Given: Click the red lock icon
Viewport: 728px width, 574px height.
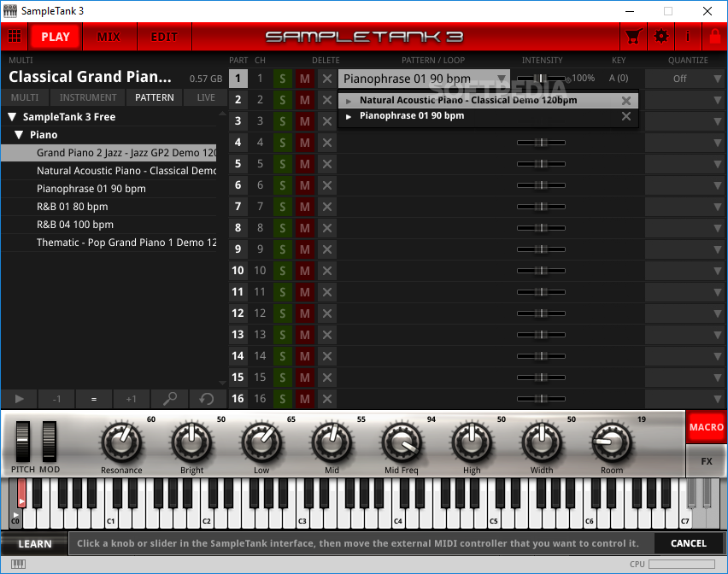Looking at the screenshot, I should 715,36.
